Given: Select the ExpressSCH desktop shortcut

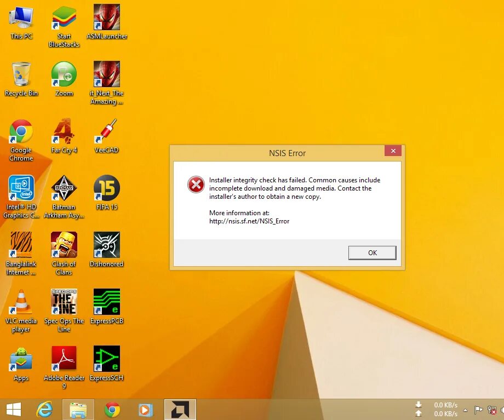Looking at the screenshot, I should 107,364.
